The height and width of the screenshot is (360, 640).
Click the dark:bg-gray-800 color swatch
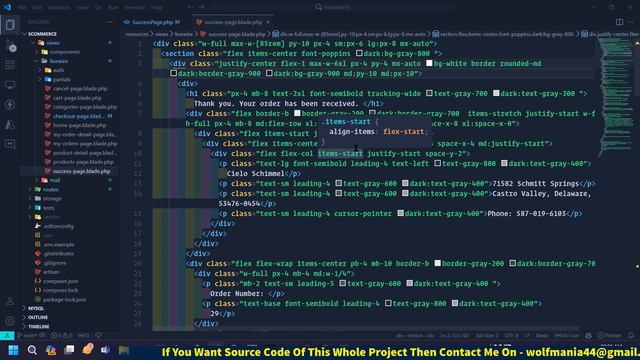[x=359, y=53]
